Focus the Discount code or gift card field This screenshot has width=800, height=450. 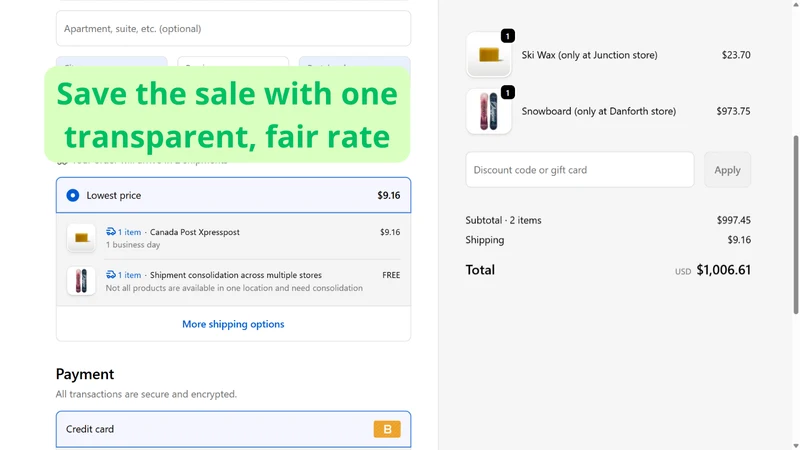[580, 169]
